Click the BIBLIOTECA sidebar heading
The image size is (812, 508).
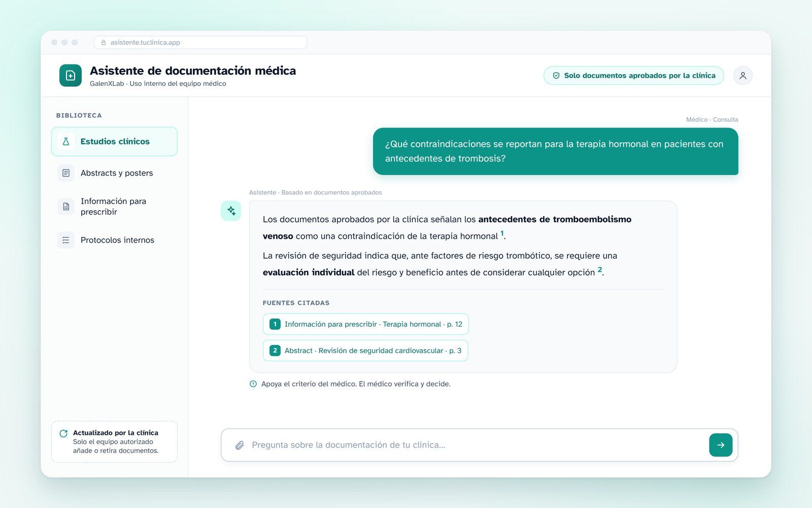coord(79,115)
